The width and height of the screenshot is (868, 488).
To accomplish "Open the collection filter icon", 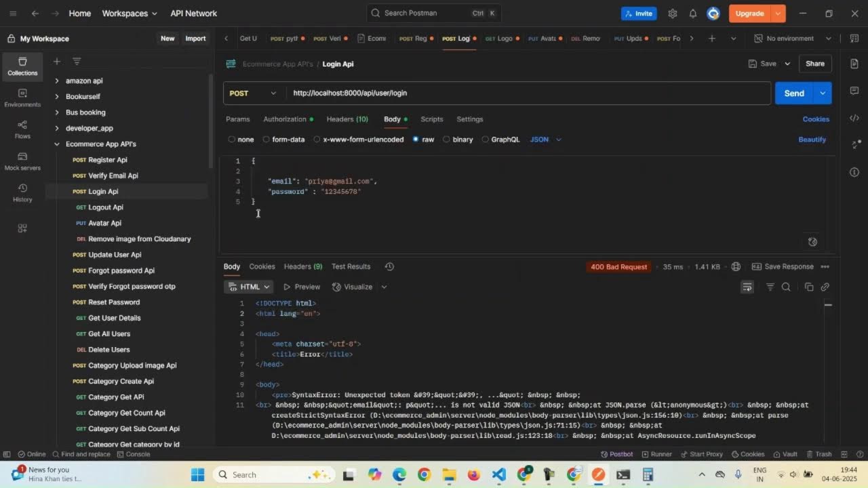I will [77, 62].
